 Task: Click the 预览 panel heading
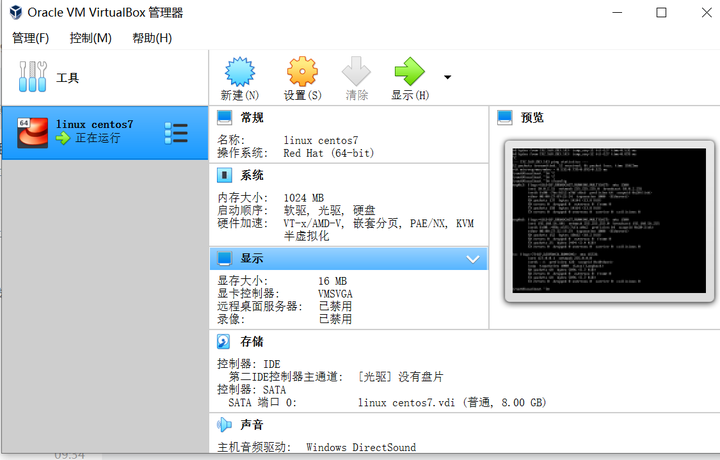click(x=532, y=118)
